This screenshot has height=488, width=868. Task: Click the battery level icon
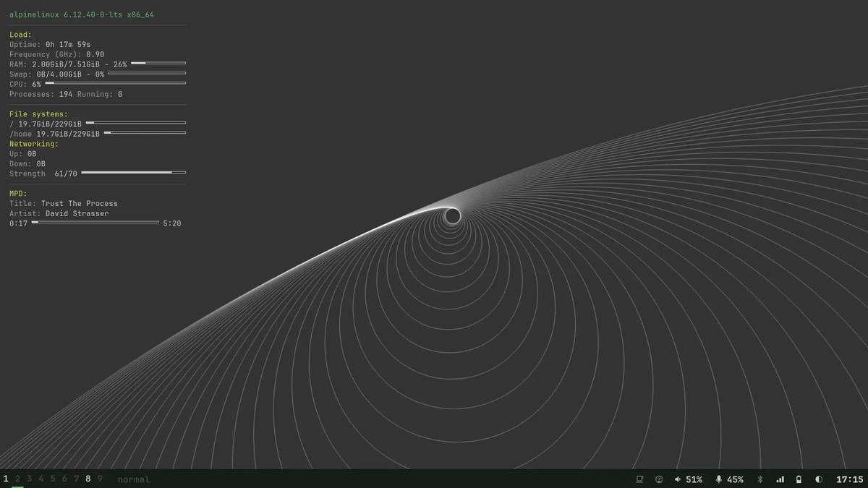click(798, 479)
